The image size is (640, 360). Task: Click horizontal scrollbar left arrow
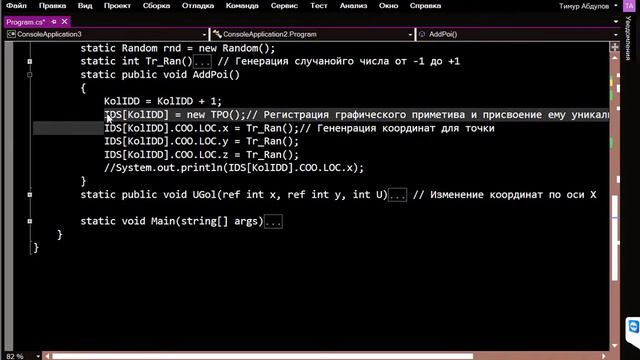pos(47,356)
